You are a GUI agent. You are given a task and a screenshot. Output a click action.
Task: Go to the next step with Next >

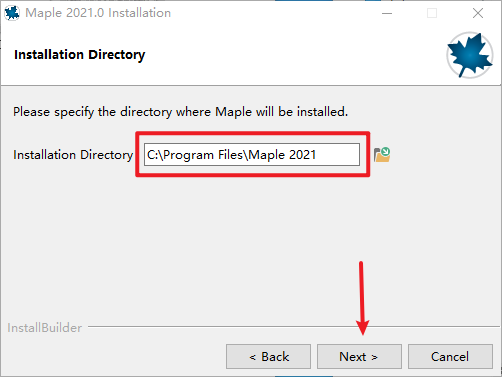[359, 357]
